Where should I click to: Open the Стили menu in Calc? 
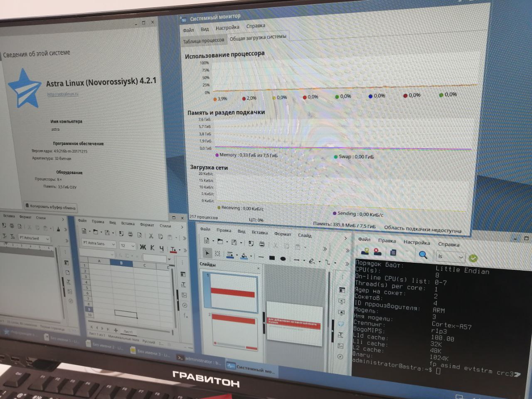tap(165, 226)
